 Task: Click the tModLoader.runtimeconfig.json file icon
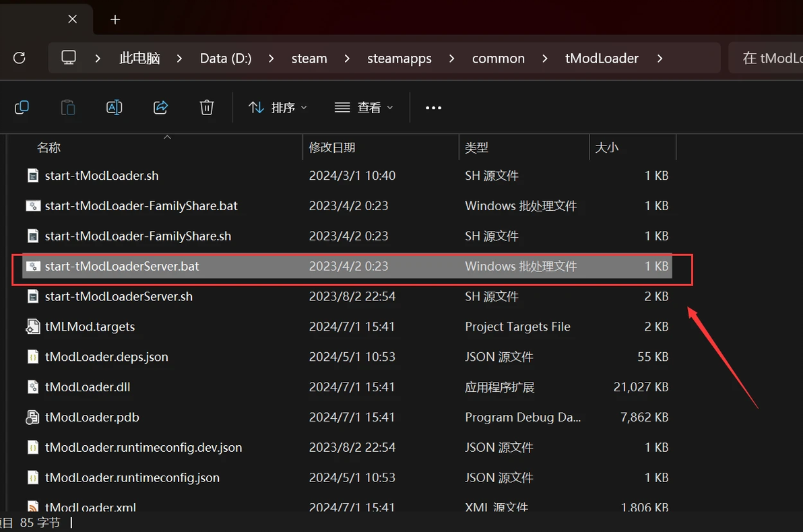click(33, 477)
